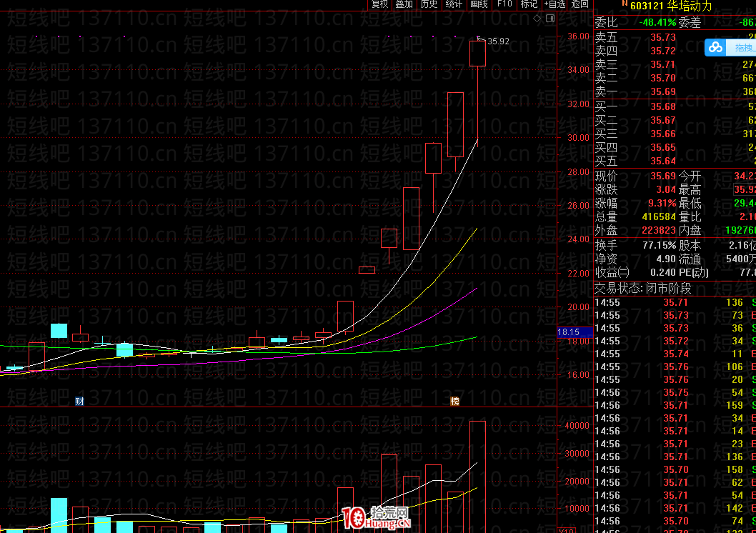
Task: Click the 36.00 price axis label
Action: tap(578, 36)
